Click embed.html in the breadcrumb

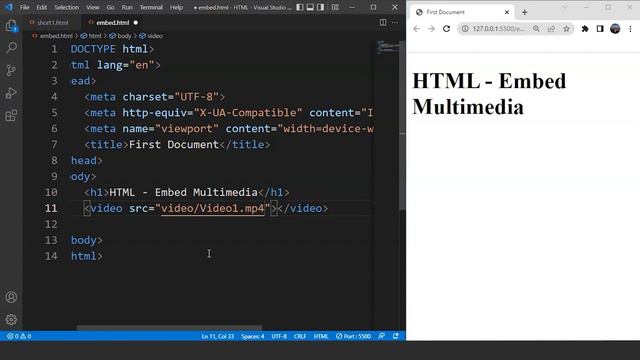click(x=56, y=36)
